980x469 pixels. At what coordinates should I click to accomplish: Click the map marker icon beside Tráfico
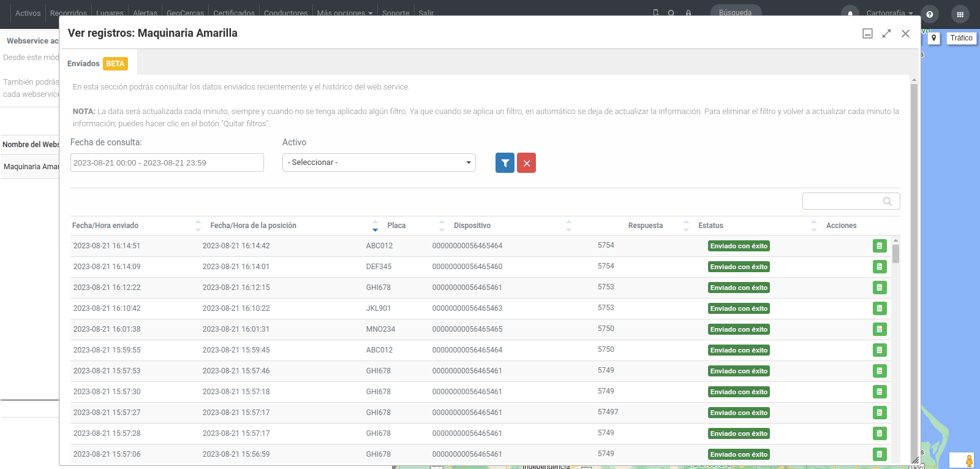pos(934,38)
